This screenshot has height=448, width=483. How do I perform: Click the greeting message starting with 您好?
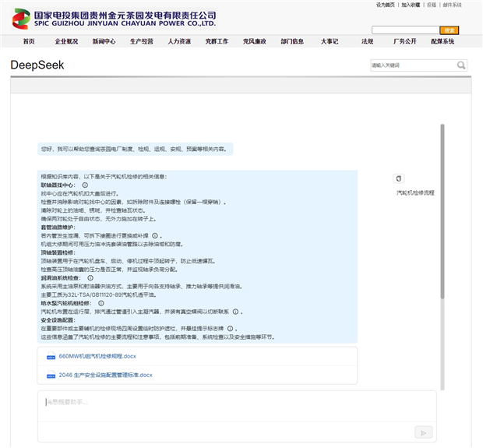click(134, 149)
